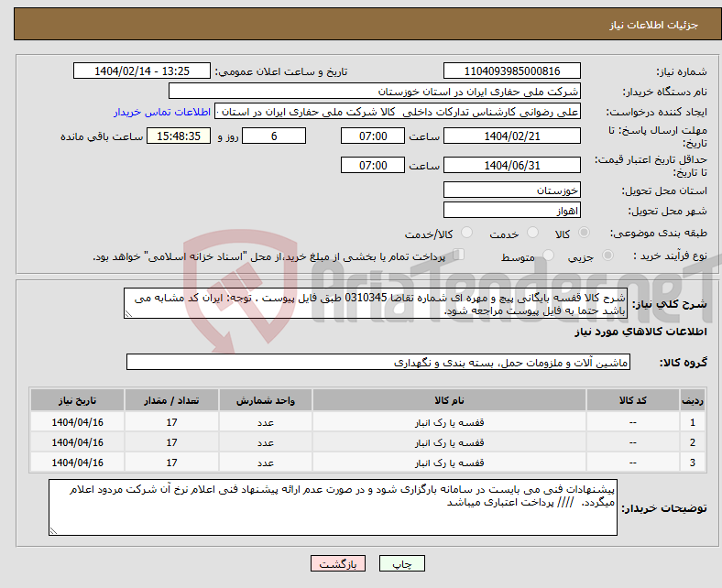Image resolution: width=722 pixels, height=588 pixels.
Task: Click the اهواز delivery city field
Action: pyautogui.click(x=511, y=210)
